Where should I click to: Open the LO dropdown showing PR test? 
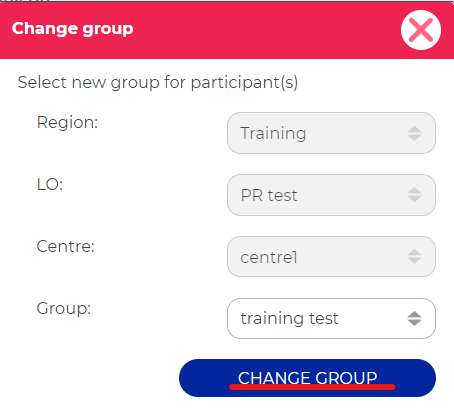pyautogui.click(x=331, y=195)
